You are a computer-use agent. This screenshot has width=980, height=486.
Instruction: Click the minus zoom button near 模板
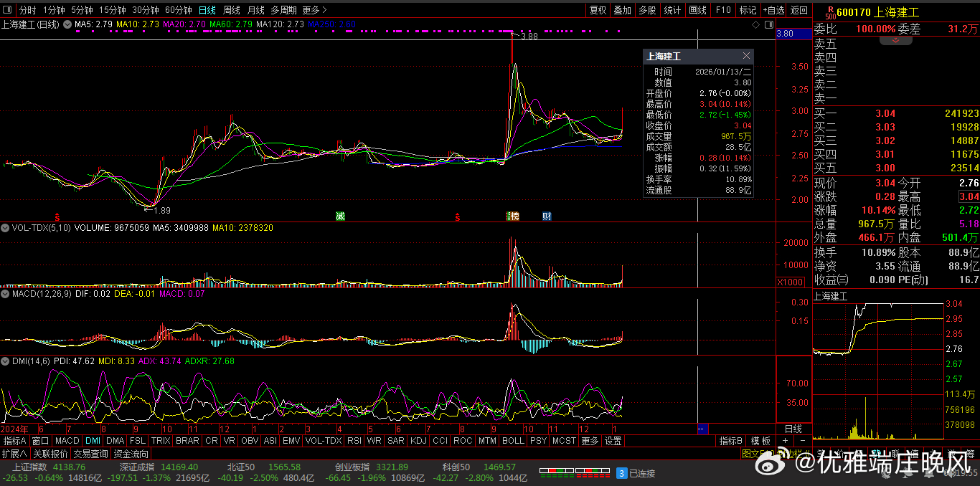point(802,441)
